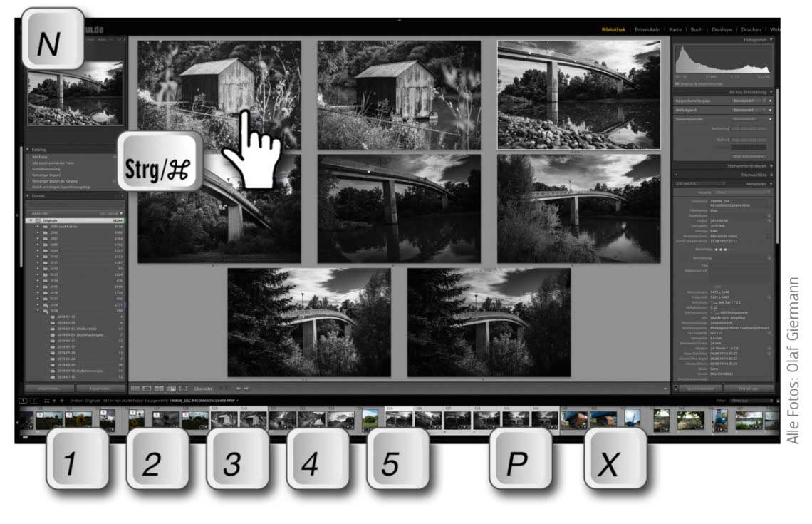Expand the Stichwortliste panel

tap(771, 175)
